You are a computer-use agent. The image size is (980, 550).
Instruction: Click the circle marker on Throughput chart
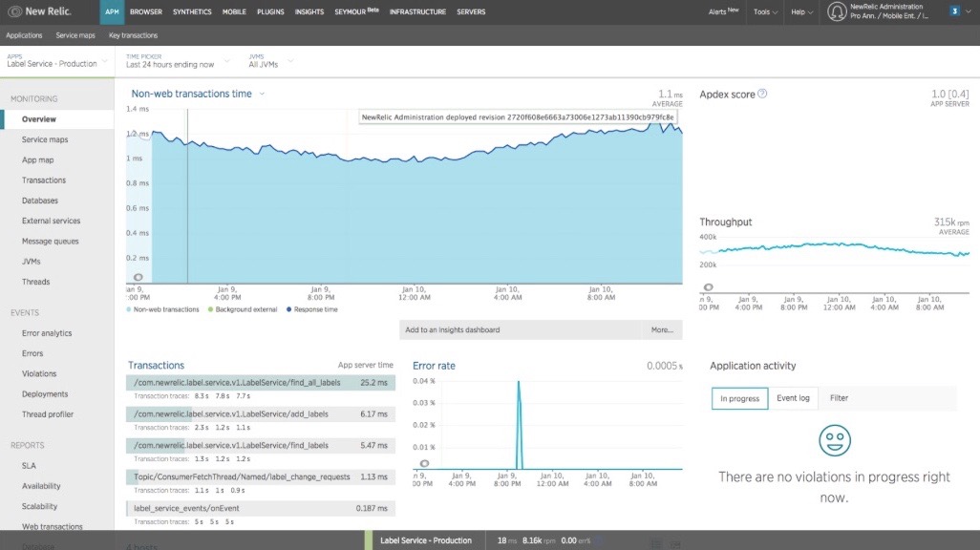[708, 286]
